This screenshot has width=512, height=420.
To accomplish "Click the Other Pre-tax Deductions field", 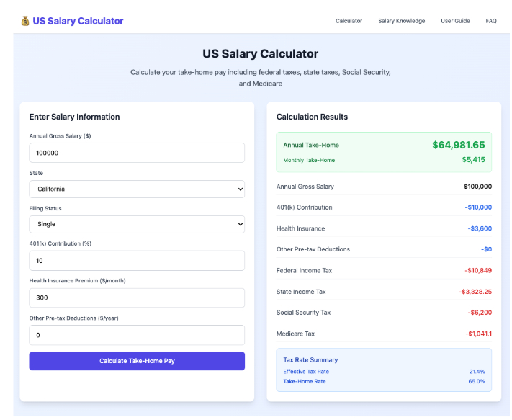I will click(x=137, y=335).
